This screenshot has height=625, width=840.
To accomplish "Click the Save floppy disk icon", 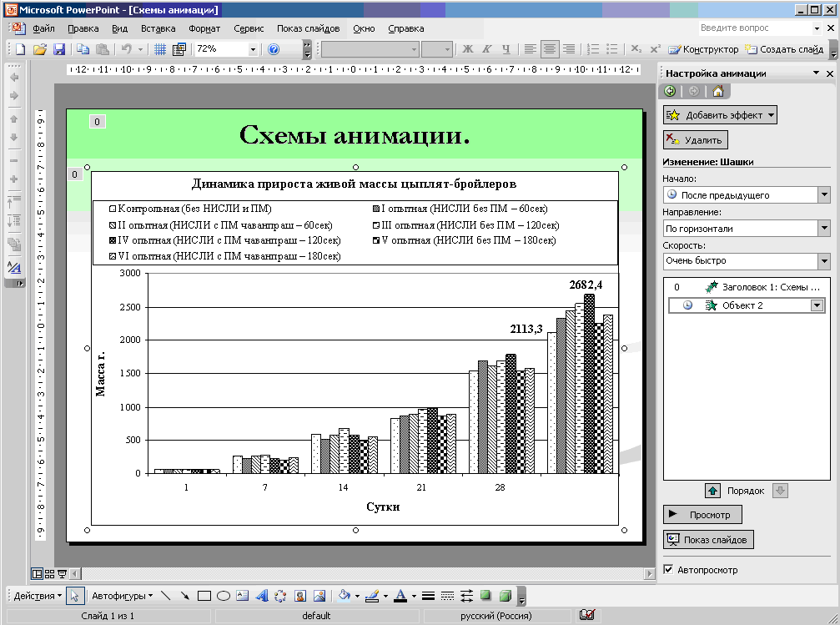I will tap(59, 50).
